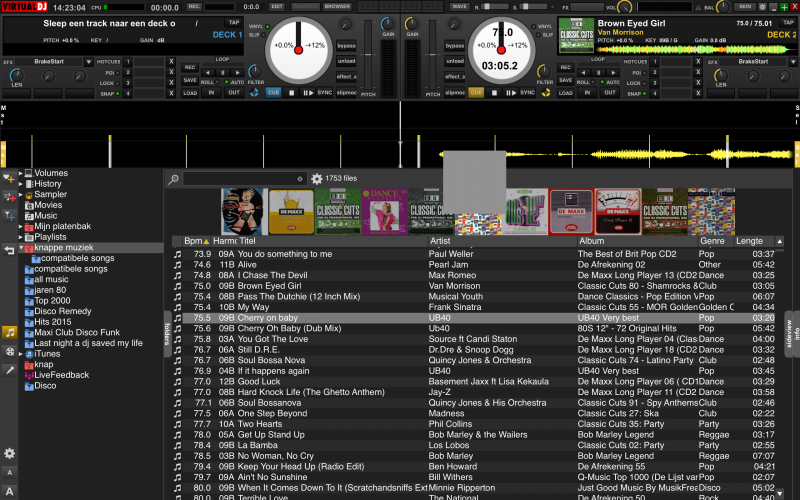Click the unload button on Deck 1

(346, 61)
